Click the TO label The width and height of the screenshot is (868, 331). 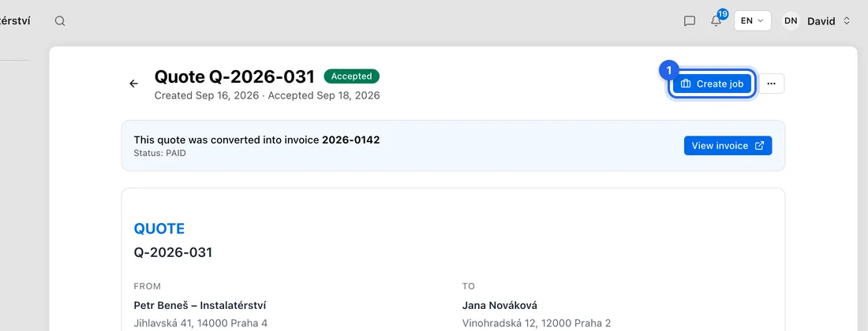click(468, 286)
